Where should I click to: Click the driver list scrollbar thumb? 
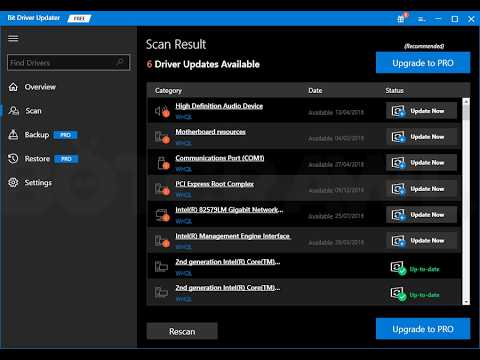coord(466,112)
